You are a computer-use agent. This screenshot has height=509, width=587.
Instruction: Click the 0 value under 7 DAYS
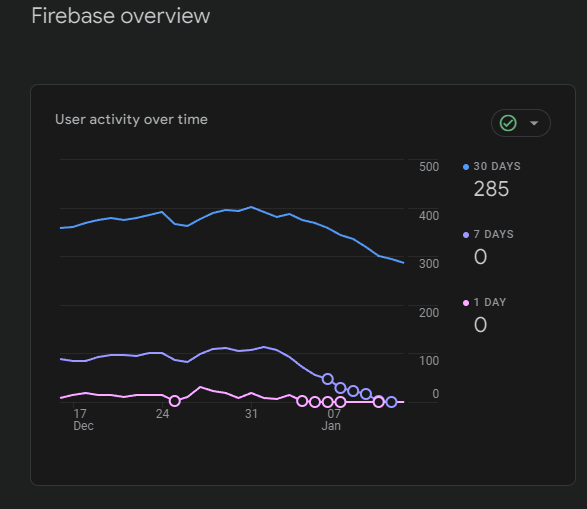(480, 257)
